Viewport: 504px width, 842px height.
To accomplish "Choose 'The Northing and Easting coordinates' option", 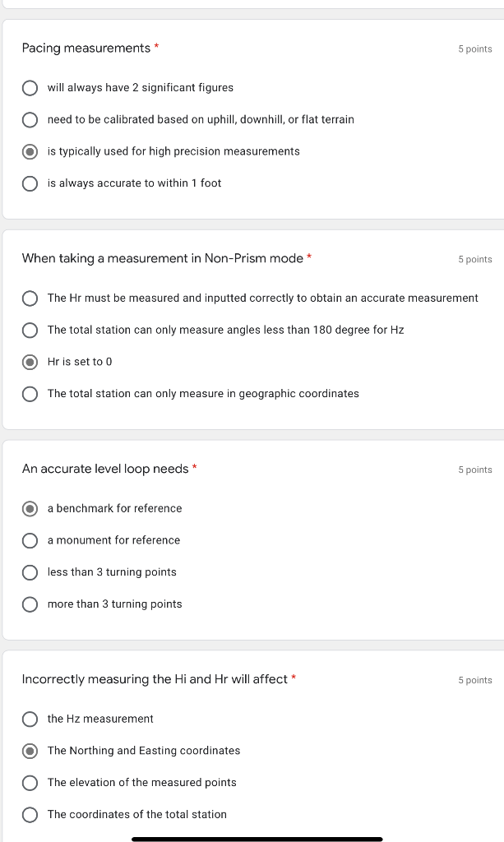I will tap(30, 751).
